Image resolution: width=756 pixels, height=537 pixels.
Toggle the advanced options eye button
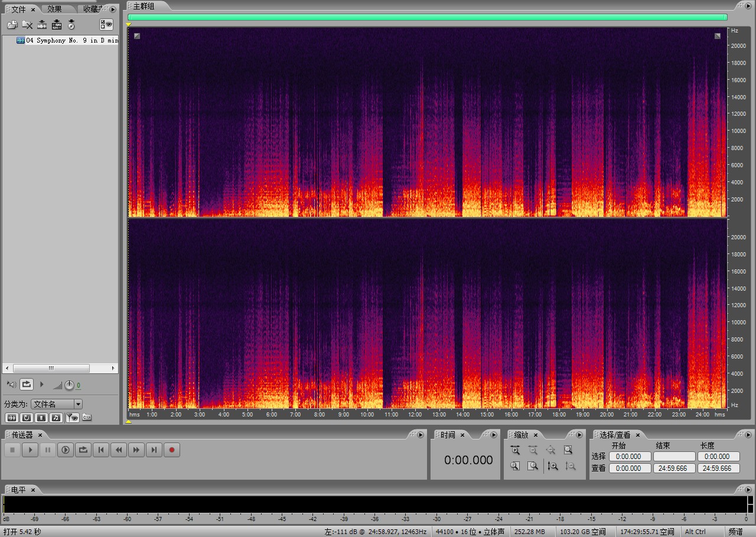point(106,25)
